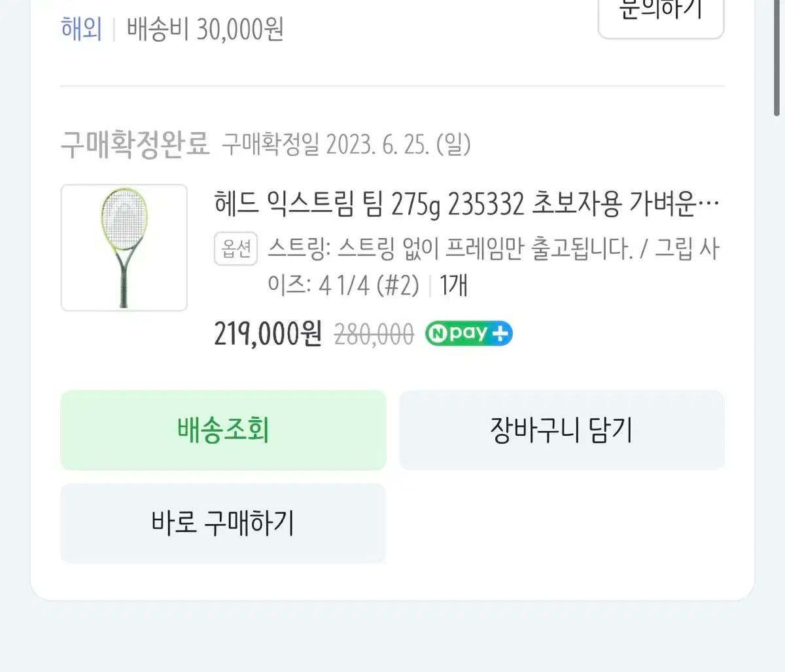Click the crossed-out 280,000 original price
The height and width of the screenshot is (672, 785).
pos(374,335)
